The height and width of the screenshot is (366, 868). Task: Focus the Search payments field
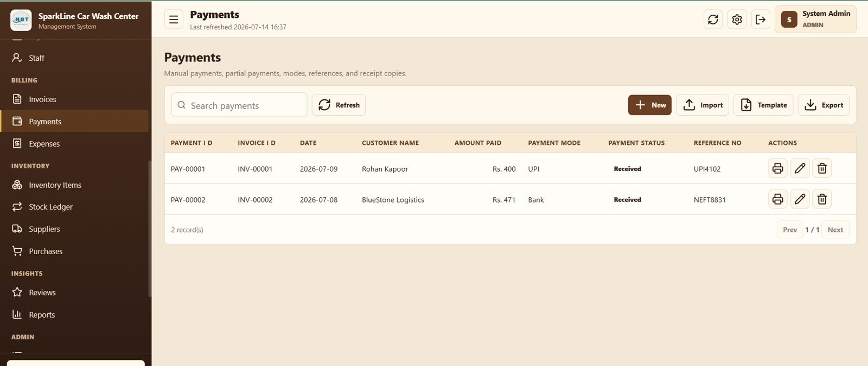[239, 105]
